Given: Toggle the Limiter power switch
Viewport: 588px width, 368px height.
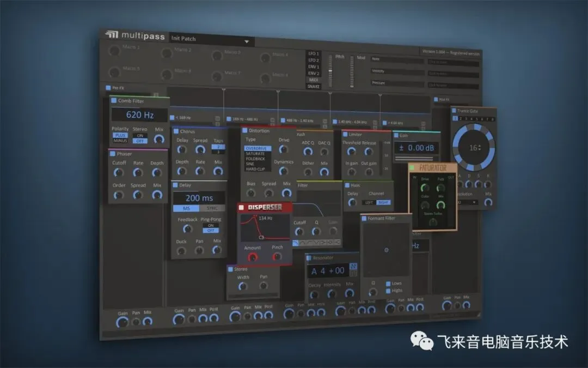Looking at the screenshot, I should tap(345, 134).
